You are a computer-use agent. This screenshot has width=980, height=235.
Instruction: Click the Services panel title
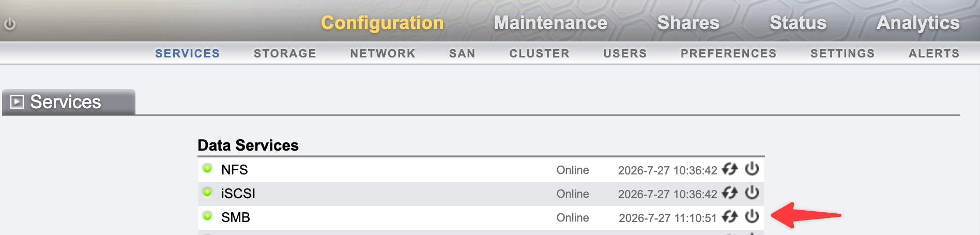click(x=66, y=102)
